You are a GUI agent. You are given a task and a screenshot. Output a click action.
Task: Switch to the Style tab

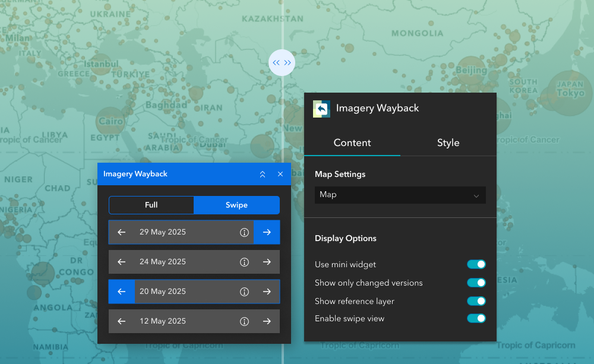point(448,143)
